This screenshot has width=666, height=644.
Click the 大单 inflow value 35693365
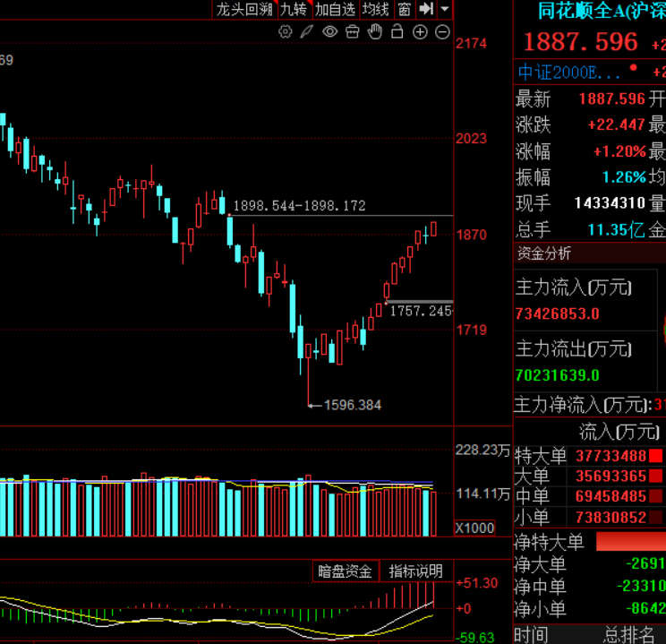tap(610, 477)
